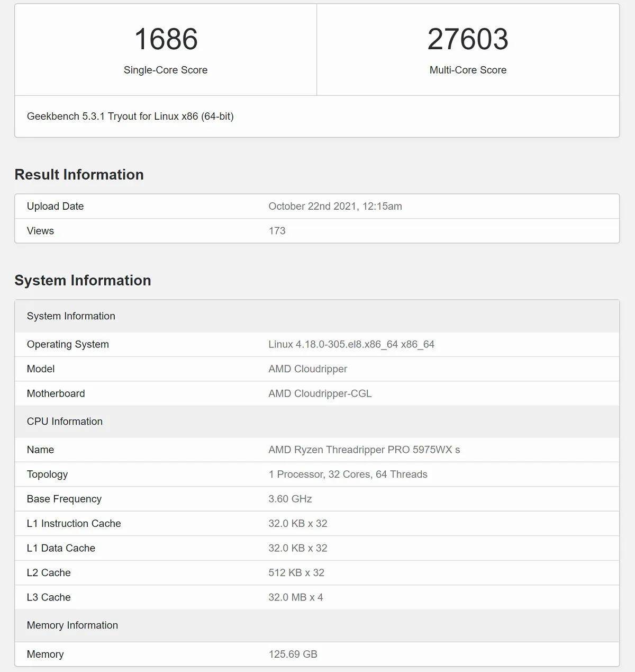
Task: Select the Base Frequency label
Action: point(64,499)
